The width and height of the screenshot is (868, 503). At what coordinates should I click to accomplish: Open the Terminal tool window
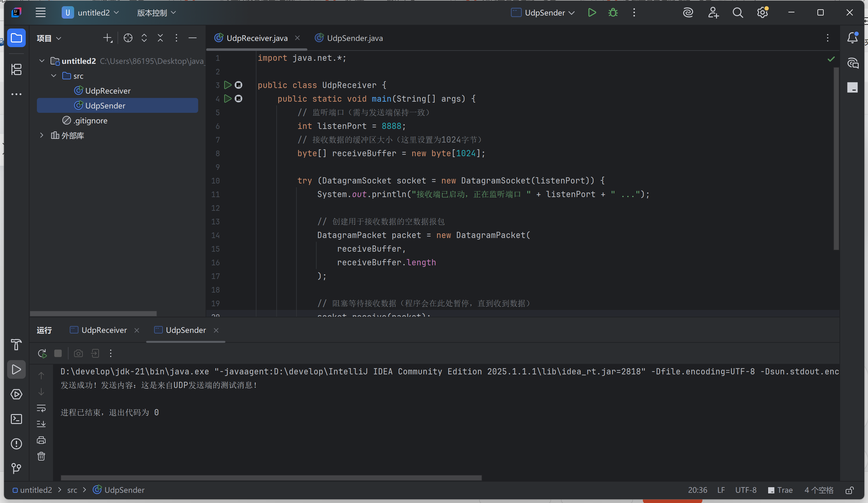[x=16, y=419]
